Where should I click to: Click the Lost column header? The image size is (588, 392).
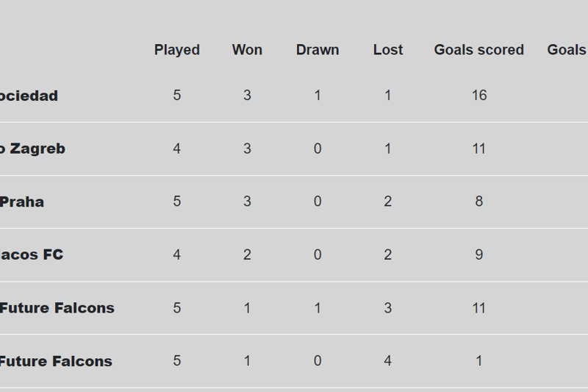387,50
